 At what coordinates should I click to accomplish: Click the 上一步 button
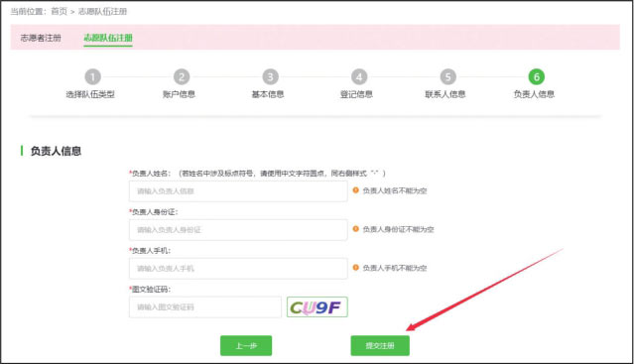click(x=246, y=346)
